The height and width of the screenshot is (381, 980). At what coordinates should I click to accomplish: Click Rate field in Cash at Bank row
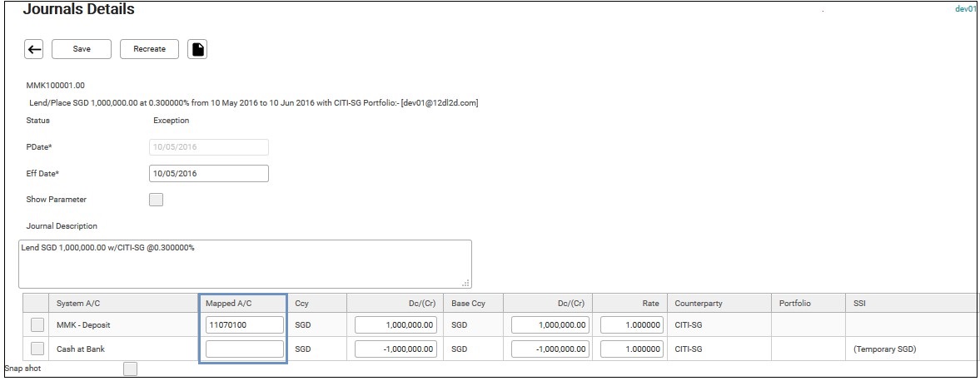[x=633, y=349]
